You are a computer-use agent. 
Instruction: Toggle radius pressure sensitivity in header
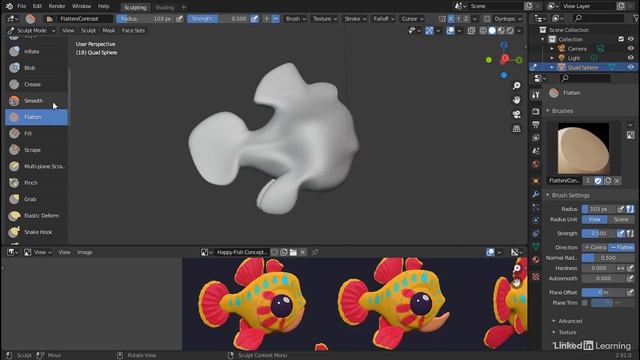[x=180, y=19]
